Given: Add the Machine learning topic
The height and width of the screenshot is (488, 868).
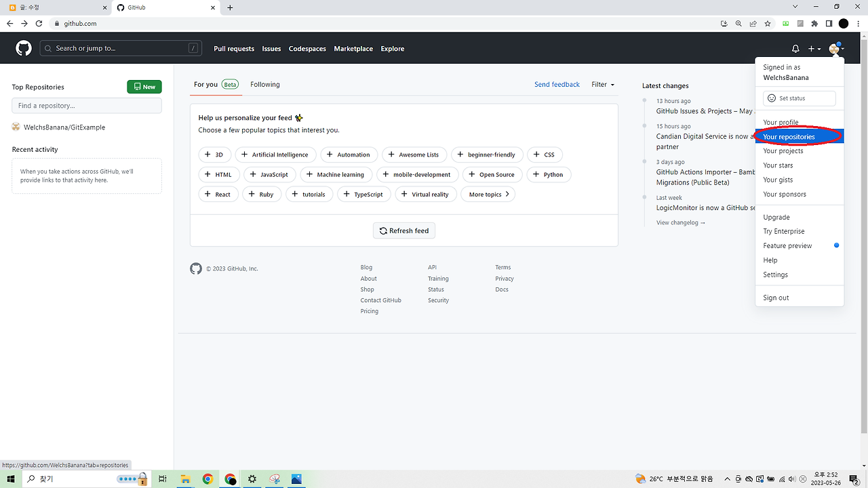Looking at the screenshot, I should pyautogui.click(x=336, y=174).
